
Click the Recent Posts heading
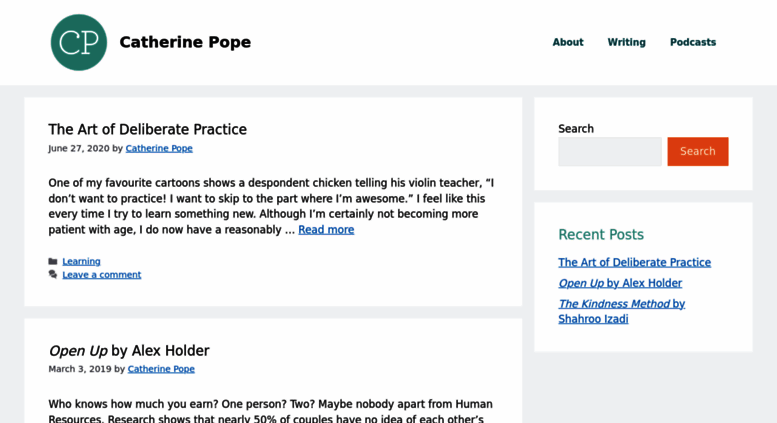coord(601,234)
